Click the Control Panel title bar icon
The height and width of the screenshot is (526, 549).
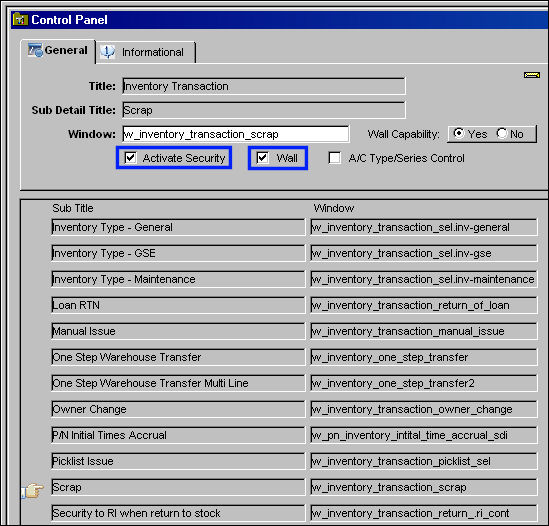tap(20, 19)
